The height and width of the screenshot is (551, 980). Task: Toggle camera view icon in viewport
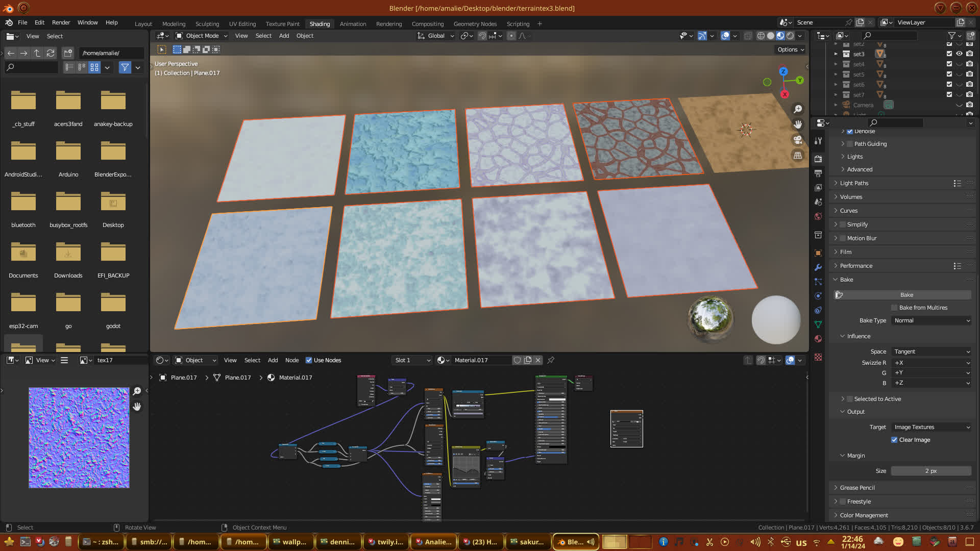[798, 140]
